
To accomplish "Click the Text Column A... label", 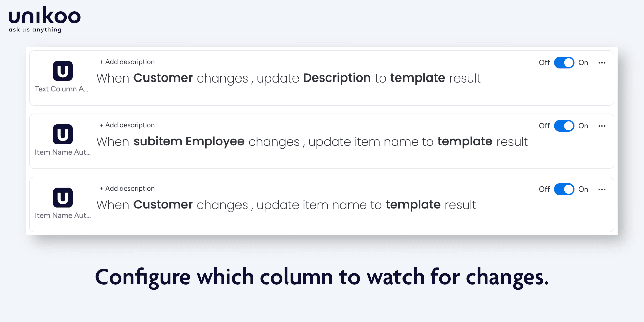I will coord(61,89).
